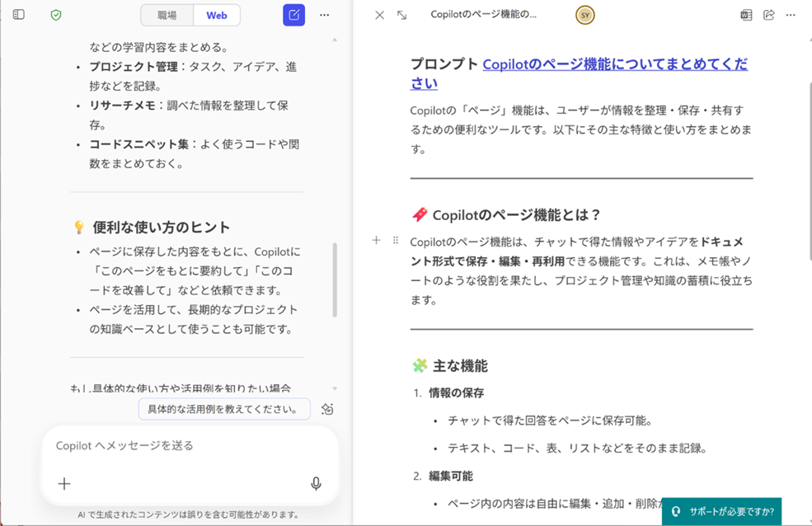Select suggestion 具体的な活用例を教えてください。
Screen dimensions: 812x526
223,409
